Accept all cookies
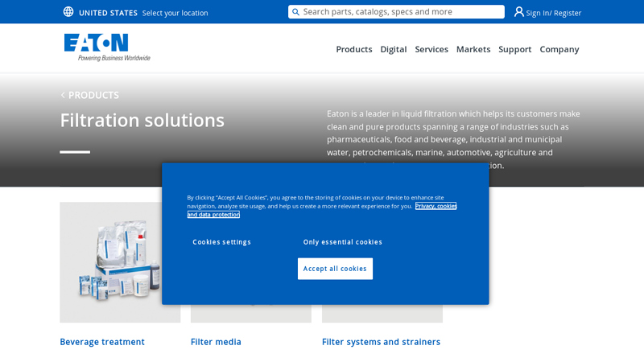The image size is (644, 362). coord(335,269)
